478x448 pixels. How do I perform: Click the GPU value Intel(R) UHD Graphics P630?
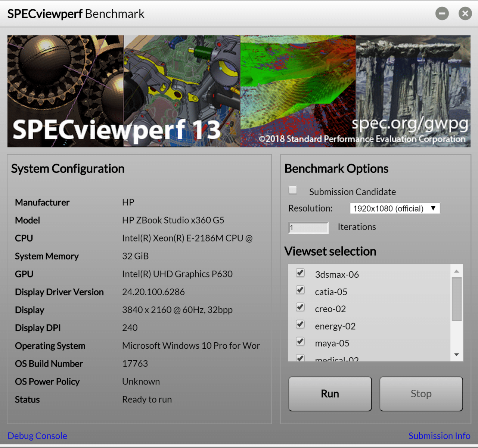tap(177, 274)
